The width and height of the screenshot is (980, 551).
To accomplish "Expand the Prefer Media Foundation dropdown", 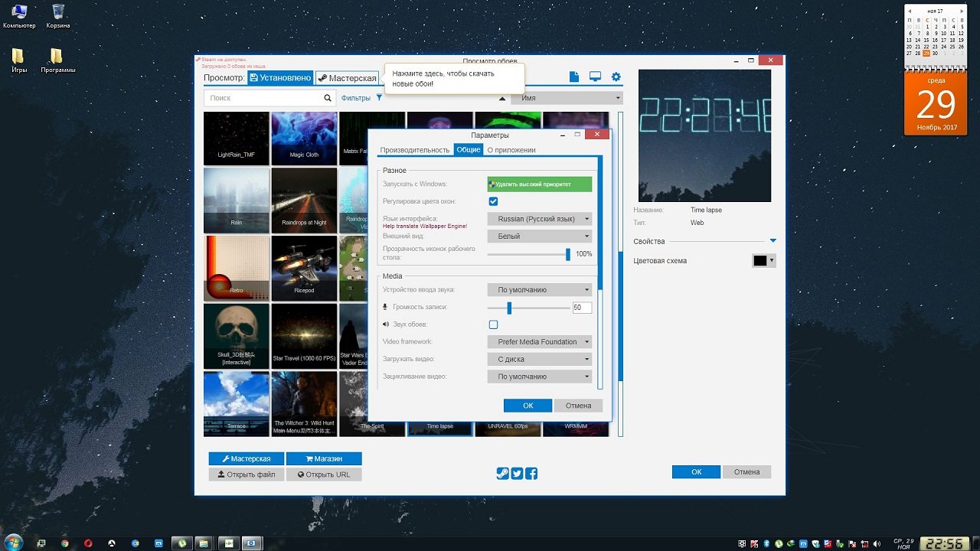I will [x=540, y=342].
